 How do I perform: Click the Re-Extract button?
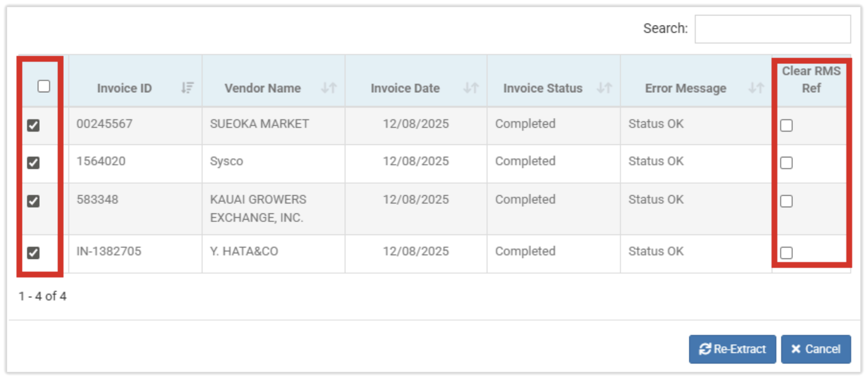pyautogui.click(x=732, y=349)
